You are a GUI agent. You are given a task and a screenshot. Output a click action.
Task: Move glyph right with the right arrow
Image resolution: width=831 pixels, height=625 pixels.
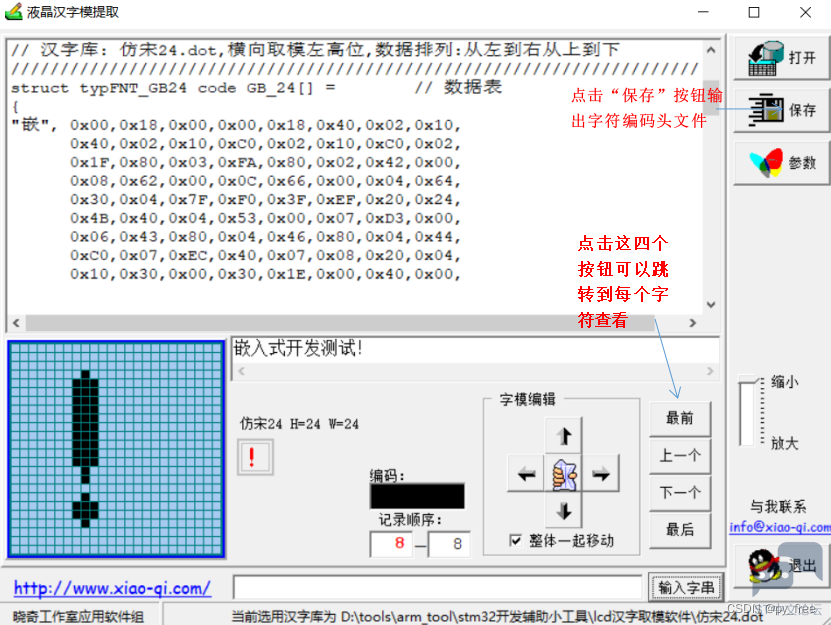[x=600, y=473]
